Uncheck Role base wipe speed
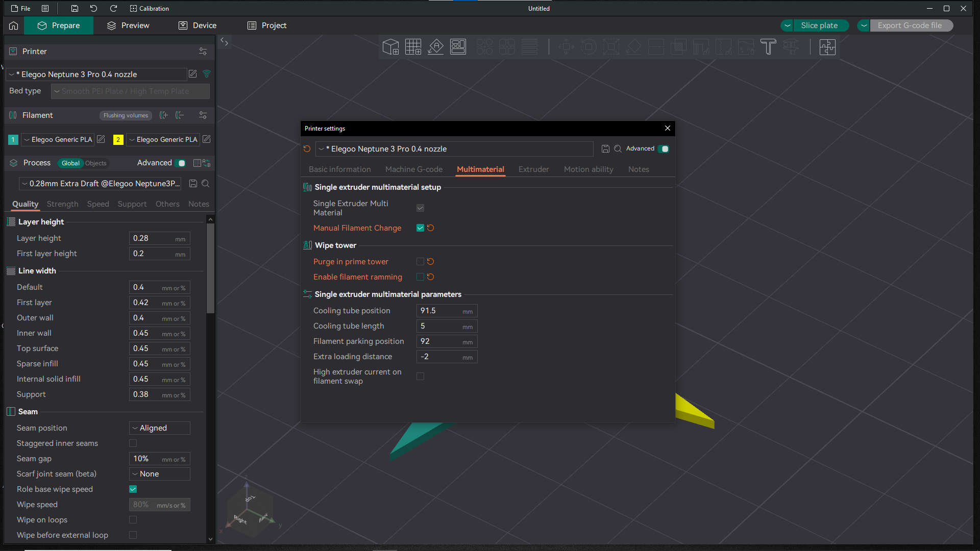Screen dimensions: 980x551 [133, 489]
